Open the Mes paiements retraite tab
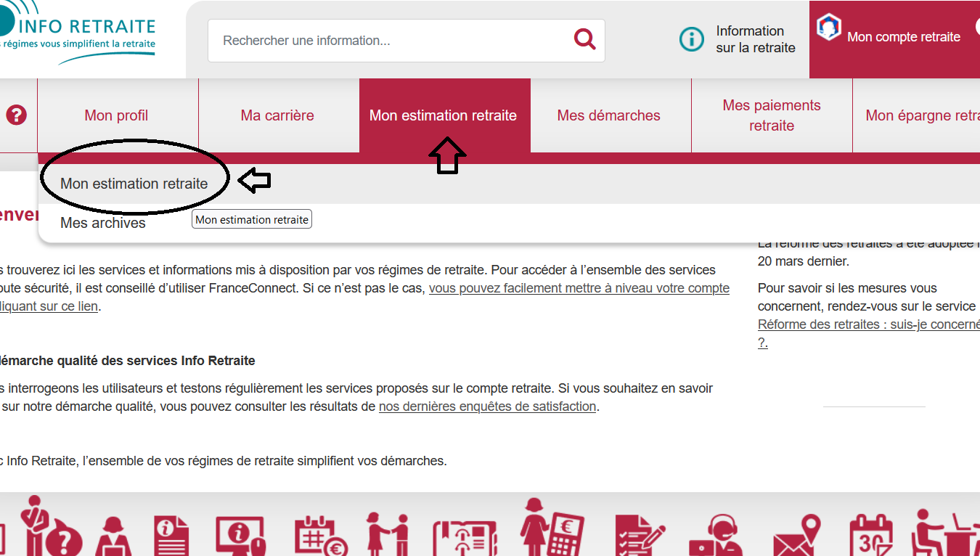The height and width of the screenshot is (556, 980). click(x=771, y=115)
